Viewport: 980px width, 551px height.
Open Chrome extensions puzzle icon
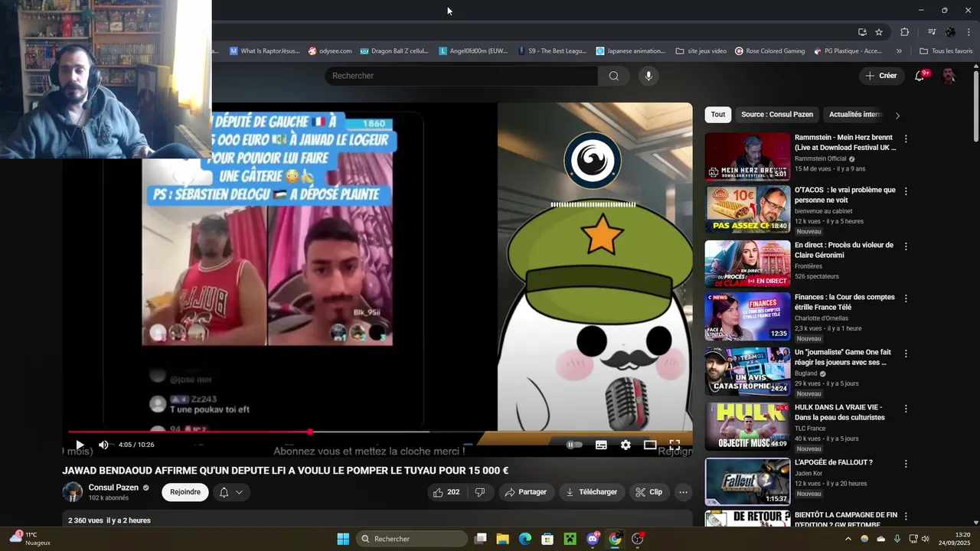(x=904, y=32)
